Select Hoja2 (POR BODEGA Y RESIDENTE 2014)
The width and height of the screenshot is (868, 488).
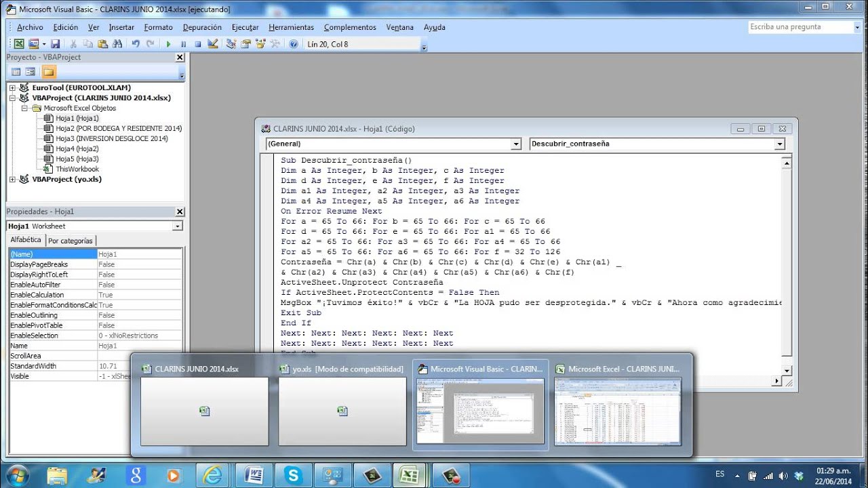click(x=119, y=128)
